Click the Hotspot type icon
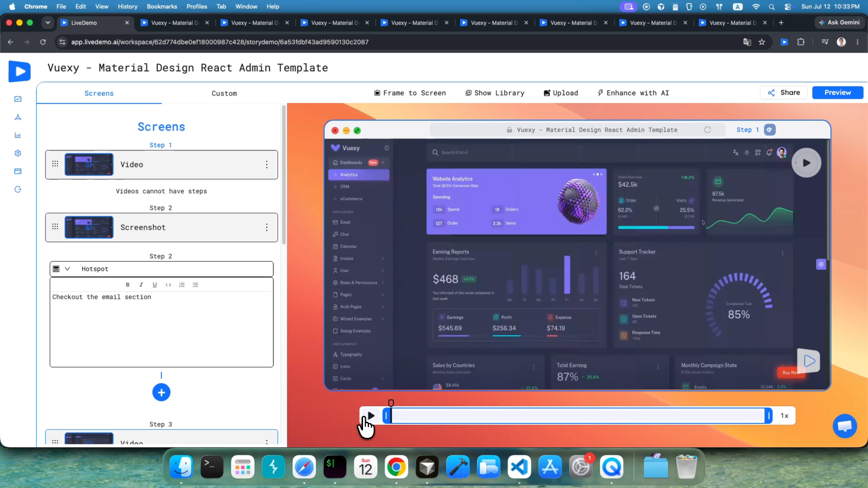868x488 pixels. [56, 269]
